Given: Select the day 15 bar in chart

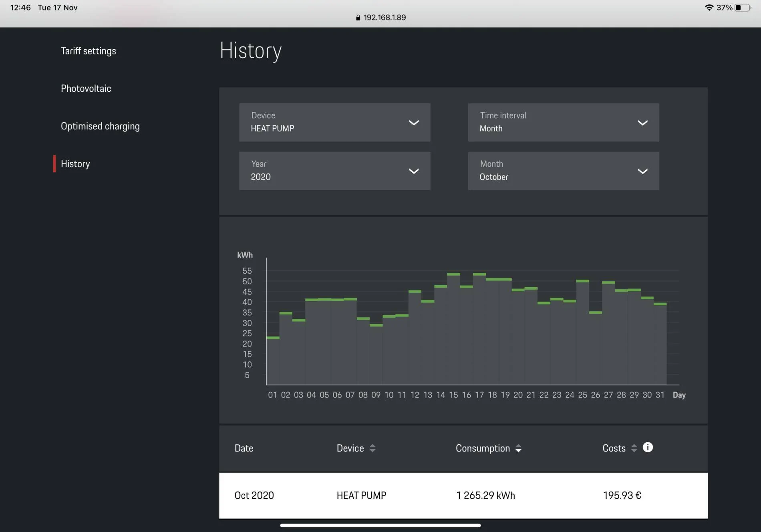Looking at the screenshot, I should click(453, 329).
